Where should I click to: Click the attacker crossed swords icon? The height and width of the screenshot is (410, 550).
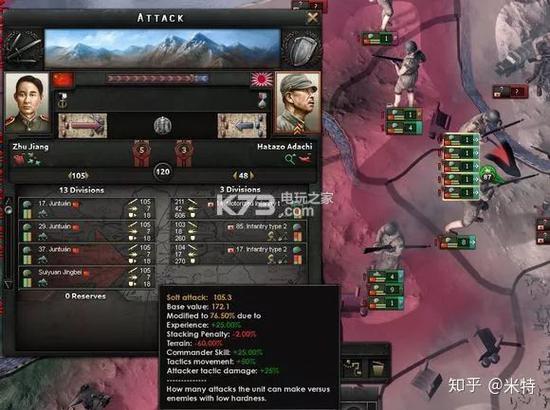[x=23, y=48]
